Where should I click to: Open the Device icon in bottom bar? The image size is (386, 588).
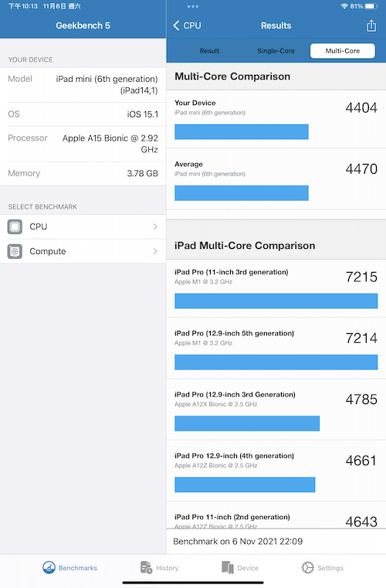tap(228, 567)
